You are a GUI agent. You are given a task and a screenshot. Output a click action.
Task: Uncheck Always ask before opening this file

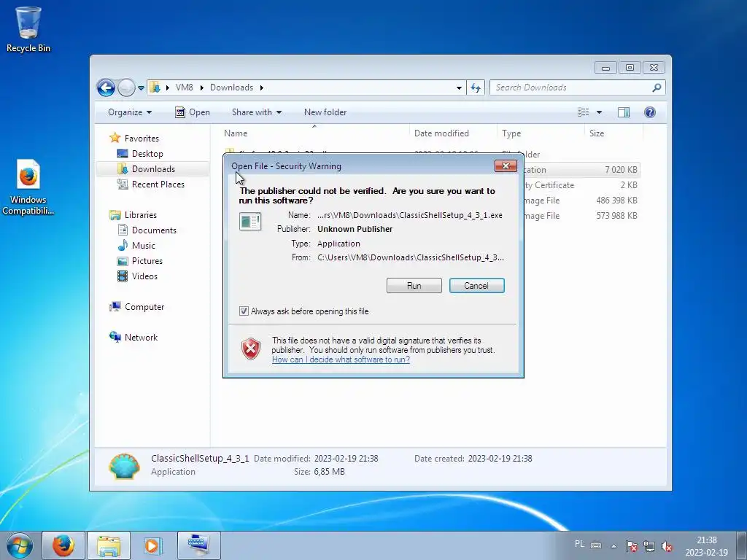pos(244,311)
